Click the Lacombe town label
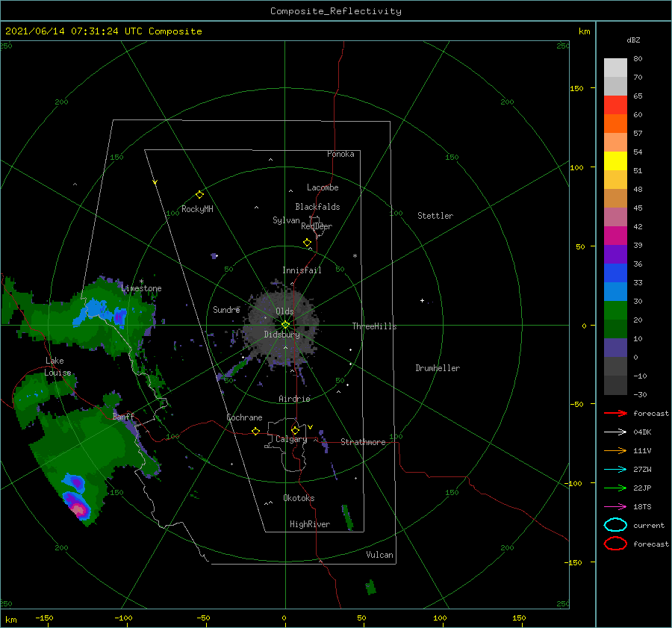This screenshot has height=628, width=672. pos(323,187)
